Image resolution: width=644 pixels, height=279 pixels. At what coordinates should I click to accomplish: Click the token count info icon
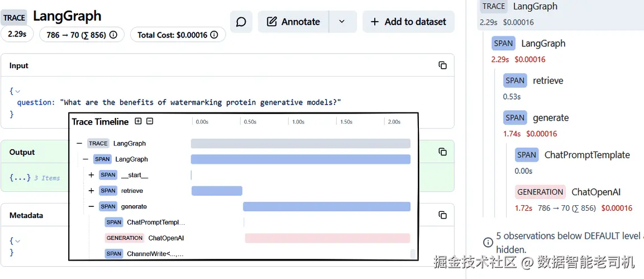(x=113, y=35)
